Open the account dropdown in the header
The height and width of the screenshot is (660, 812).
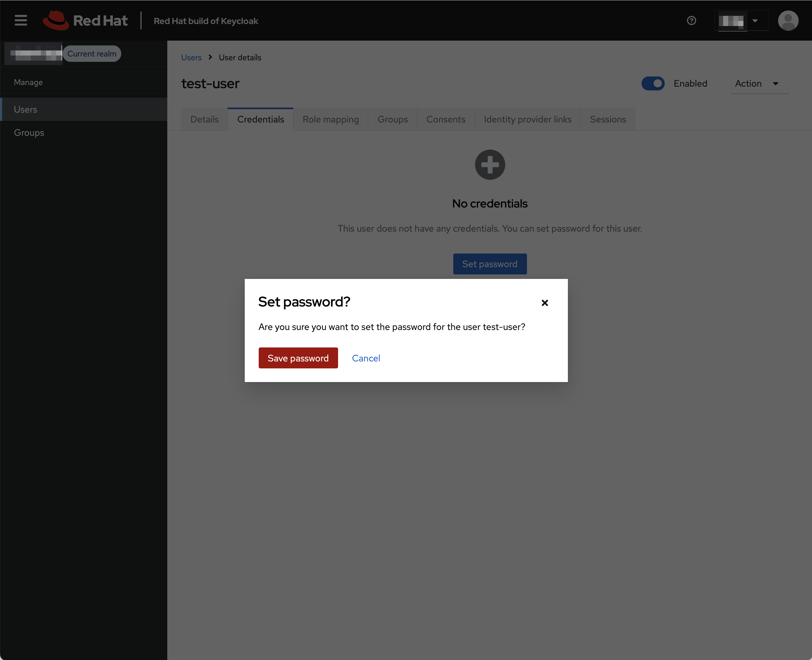point(742,21)
